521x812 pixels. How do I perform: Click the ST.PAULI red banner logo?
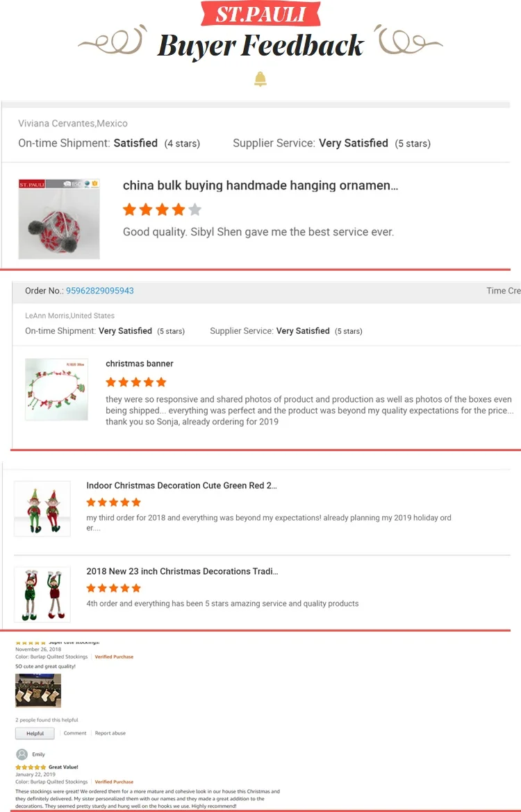(260, 15)
